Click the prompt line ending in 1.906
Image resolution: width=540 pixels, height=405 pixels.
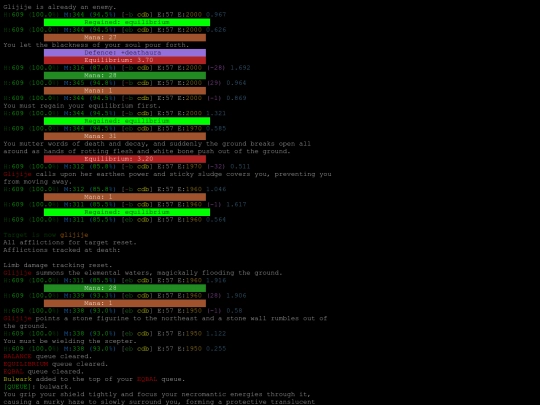[x=125, y=295]
